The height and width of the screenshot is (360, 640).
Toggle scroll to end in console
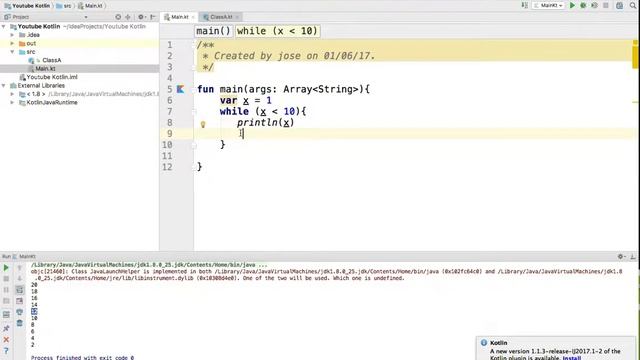click(x=20, y=301)
